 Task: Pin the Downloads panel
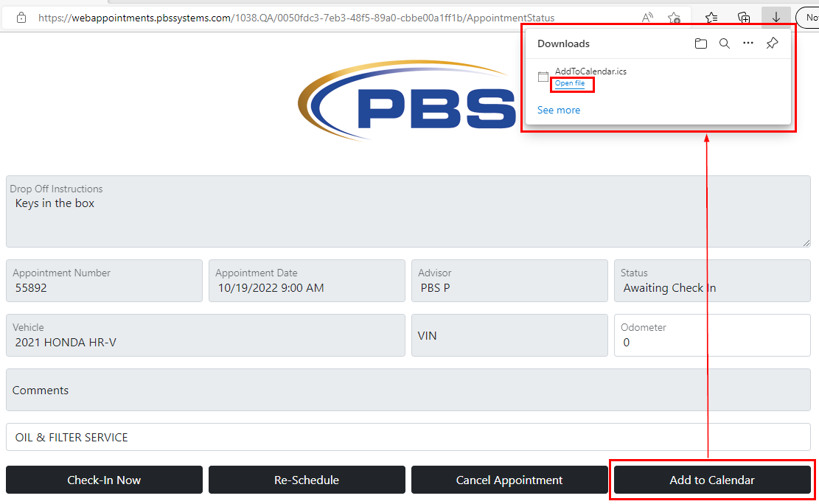point(772,43)
